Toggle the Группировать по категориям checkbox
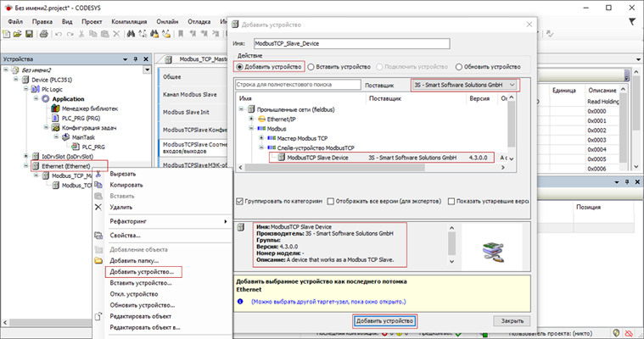Screen dimensions: 644x339 click(240, 201)
